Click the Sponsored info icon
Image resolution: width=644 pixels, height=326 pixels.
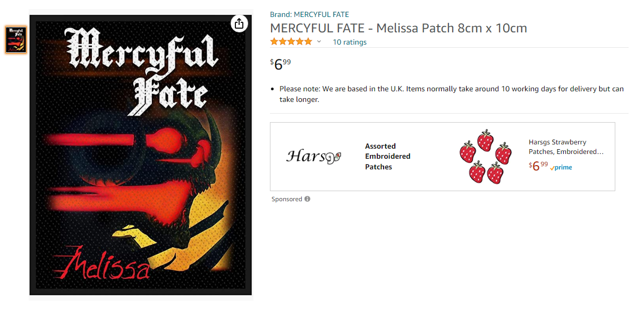click(307, 199)
